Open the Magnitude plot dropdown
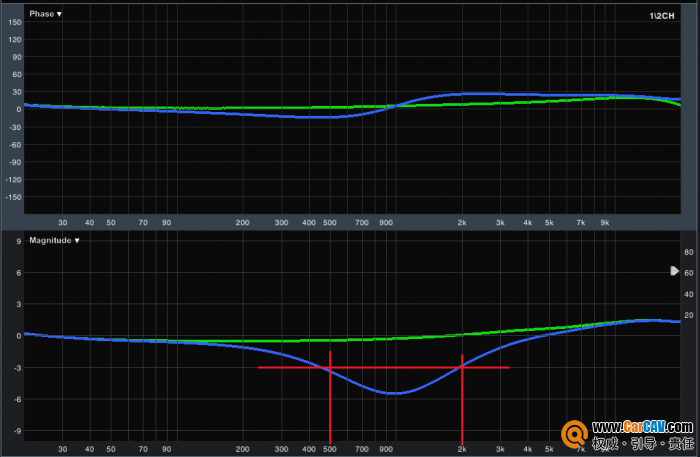The width and height of the screenshot is (700, 457). click(54, 241)
